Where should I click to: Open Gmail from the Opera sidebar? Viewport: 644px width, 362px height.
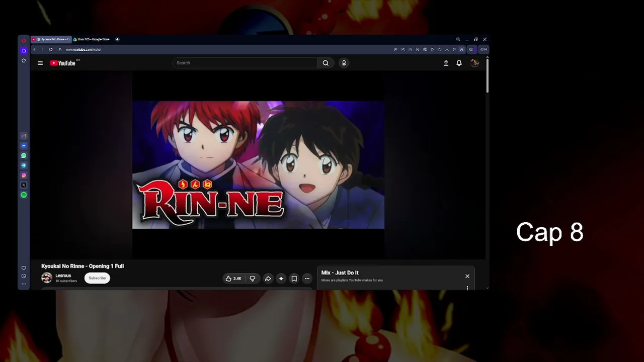point(24,136)
